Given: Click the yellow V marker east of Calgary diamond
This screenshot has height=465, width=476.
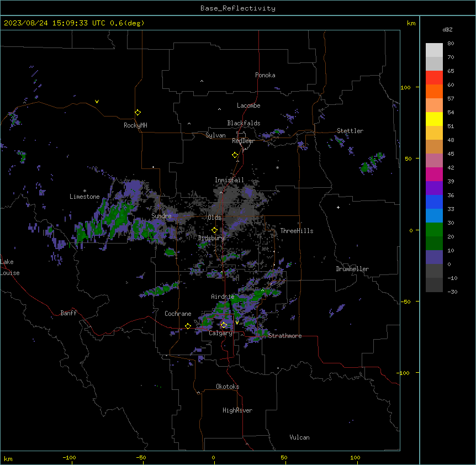Looking at the screenshot, I should [237, 323].
